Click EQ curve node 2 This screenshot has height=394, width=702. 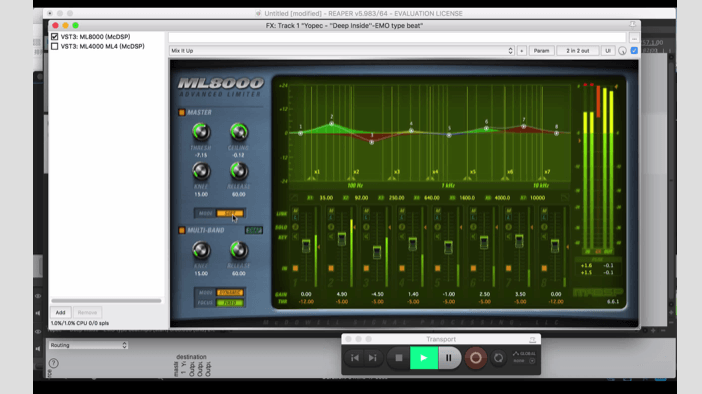pos(332,124)
